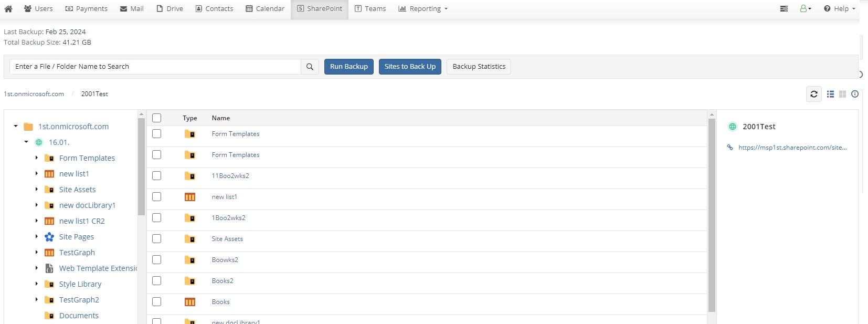Screen dimensions: 868x324
Task: Click the file list vertical scrollbar
Action: click(x=712, y=215)
